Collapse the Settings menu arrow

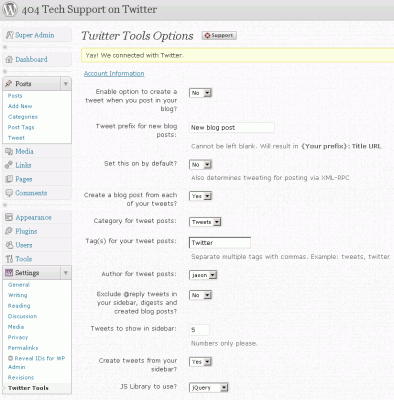tap(66, 273)
